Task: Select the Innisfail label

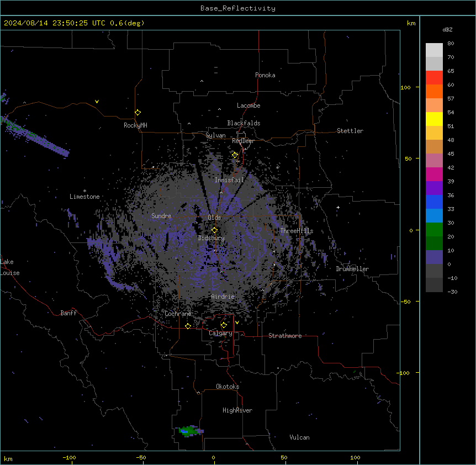Action: click(229, 180)
